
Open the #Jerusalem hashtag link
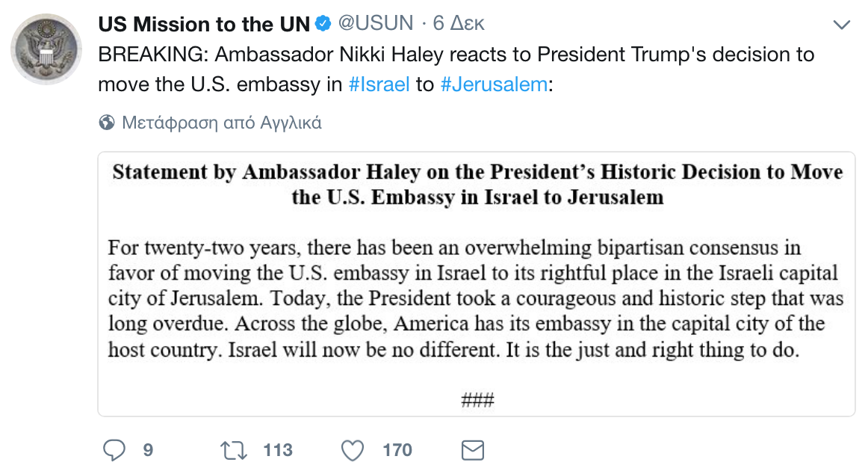[494, 84]
